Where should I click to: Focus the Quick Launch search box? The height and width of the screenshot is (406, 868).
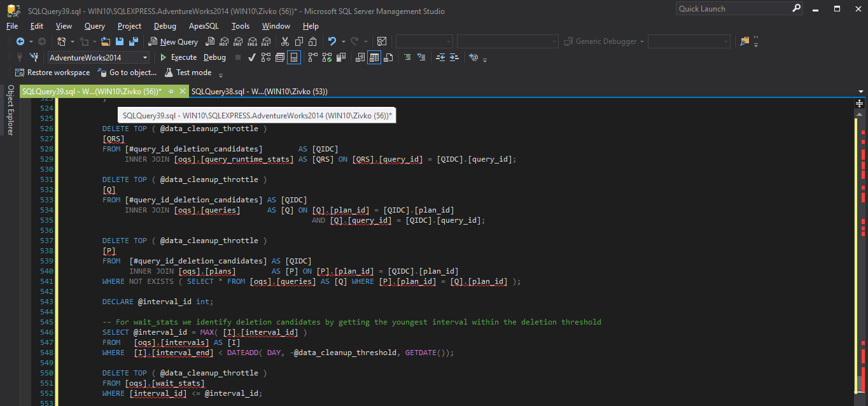click(732, 9)
